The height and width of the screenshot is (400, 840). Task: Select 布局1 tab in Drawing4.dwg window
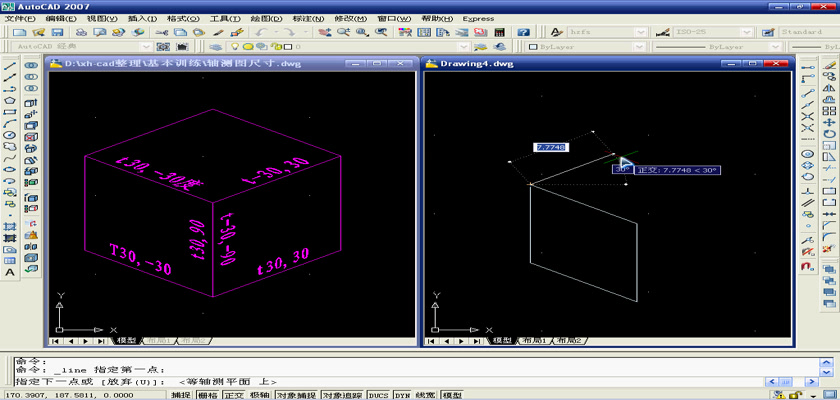click(x=535, y=341)
